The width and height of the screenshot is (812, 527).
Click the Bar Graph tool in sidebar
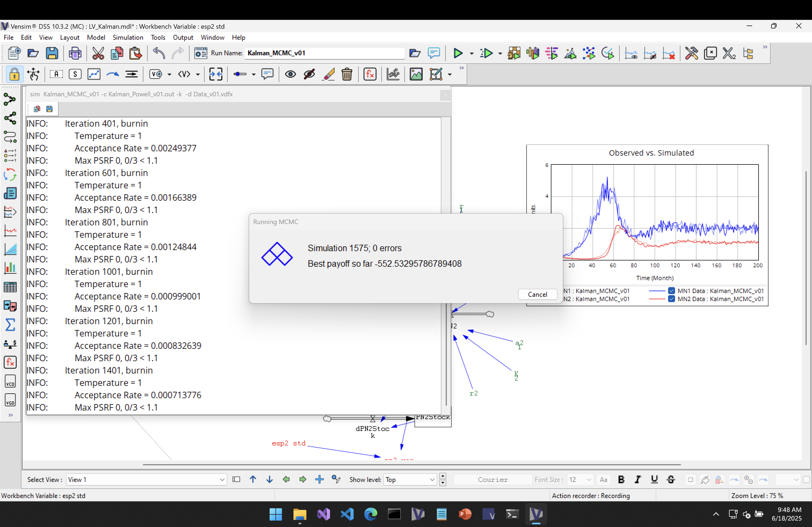10,268
